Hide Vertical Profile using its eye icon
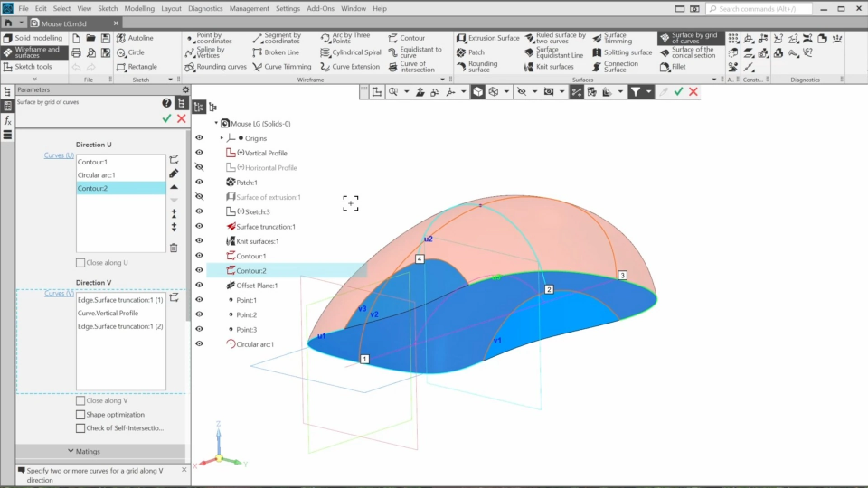868x488 pixels. pyautogui.click(x=199, y=153)
